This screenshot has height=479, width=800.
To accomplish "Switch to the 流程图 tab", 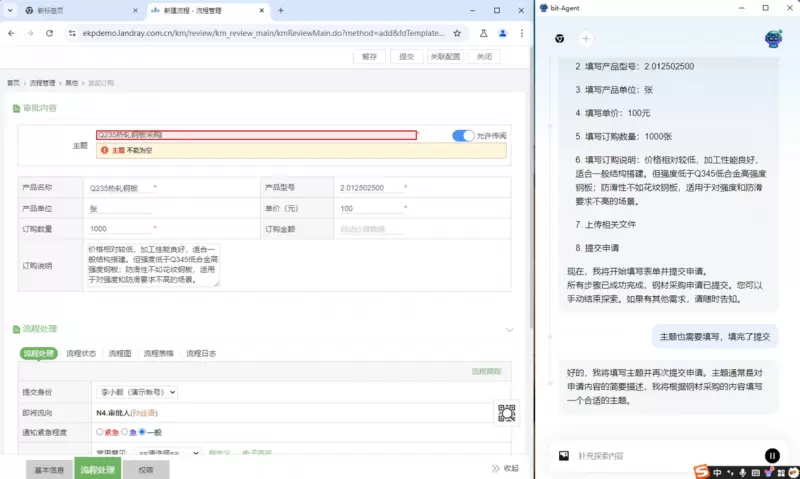I will coord(119,353).
